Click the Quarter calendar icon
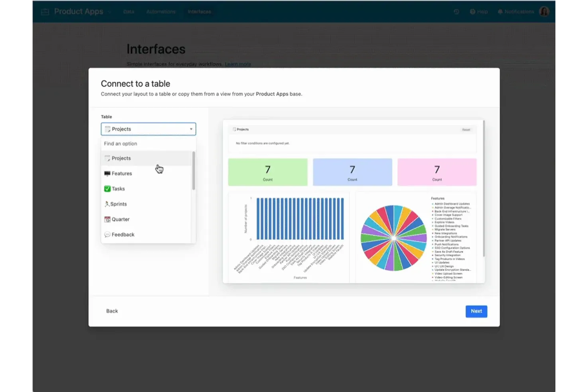Image resolution: width=588 pixels, height=392 pixels. (x=107, y=219)
